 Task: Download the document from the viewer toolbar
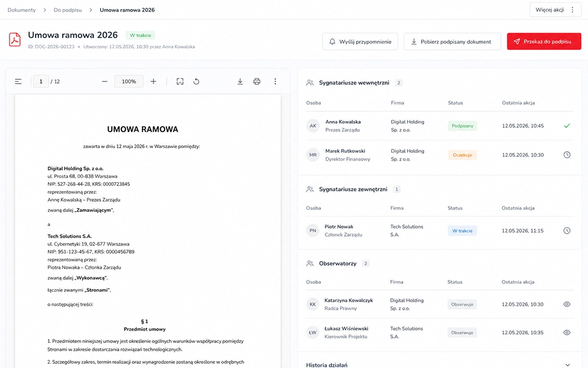click(x=240, y=81)
